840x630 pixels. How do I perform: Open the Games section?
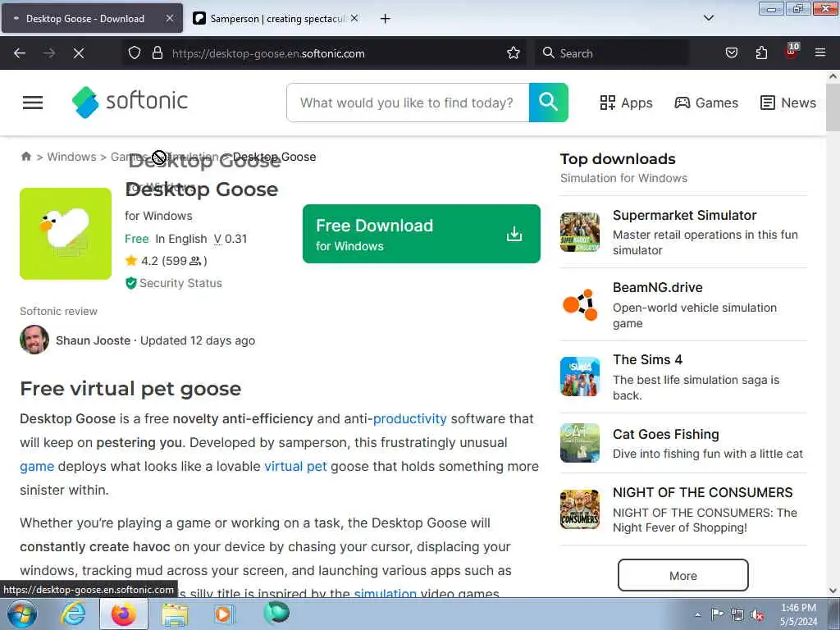(706, 103)
